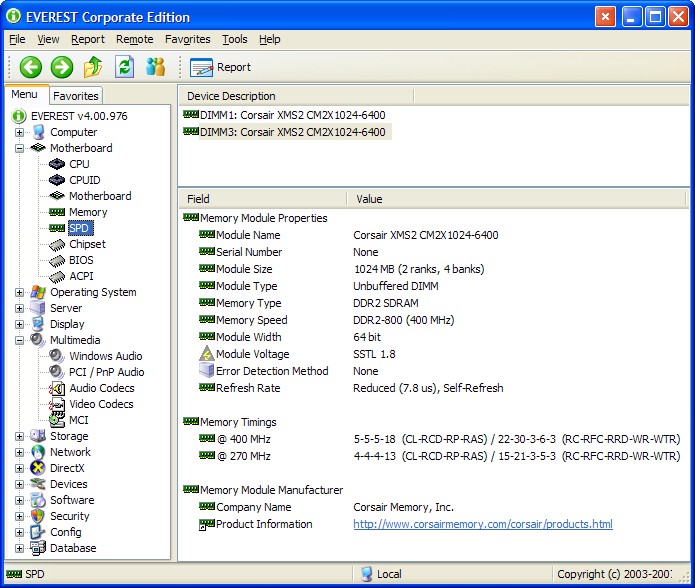
Task: Expand the DirectX tree node
Action: pyautogui.click(x=20, y=468)
